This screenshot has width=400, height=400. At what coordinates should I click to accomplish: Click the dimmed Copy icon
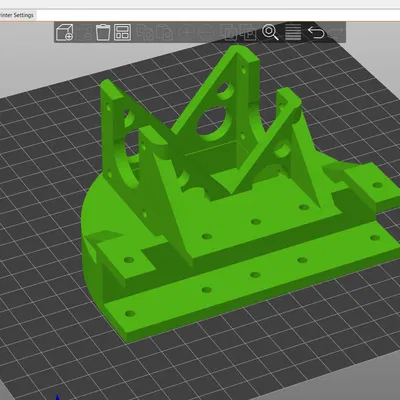coord(145,32)
